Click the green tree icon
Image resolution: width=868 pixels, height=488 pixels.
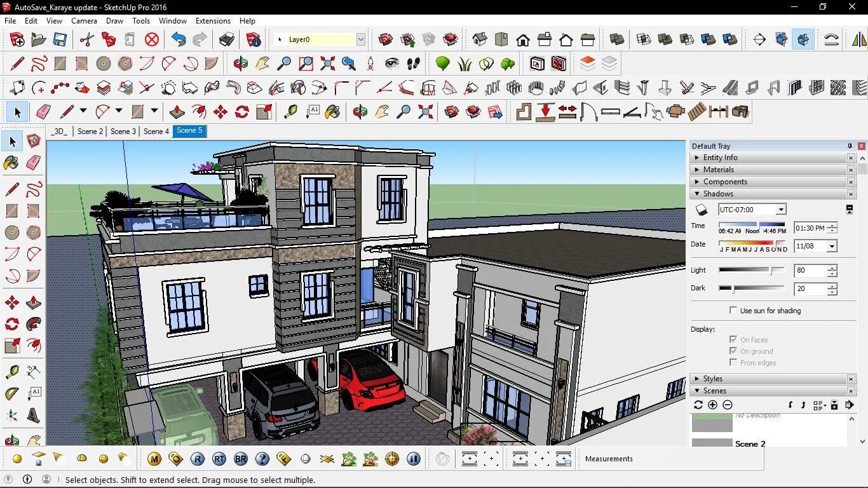[x=443, y=64]
